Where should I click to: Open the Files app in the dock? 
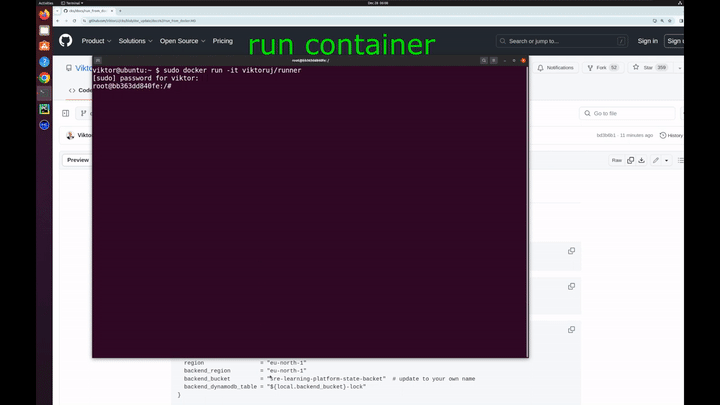click(x=44, y=30)
